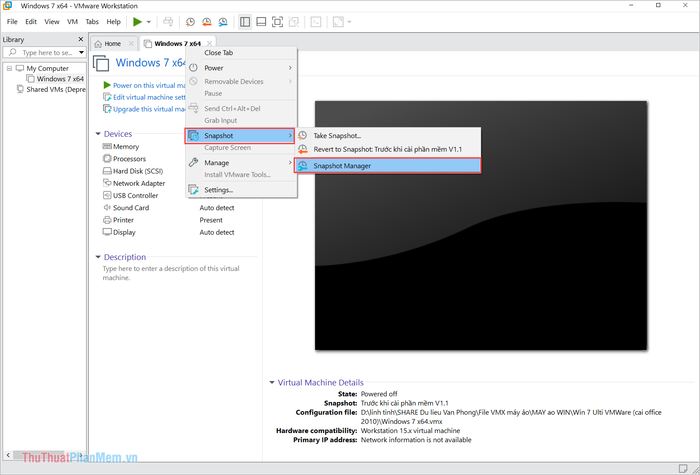This screenshot has height=475, width=700.
Task: Open Snapshot Manager from submenu
Action: coord(388,166)
